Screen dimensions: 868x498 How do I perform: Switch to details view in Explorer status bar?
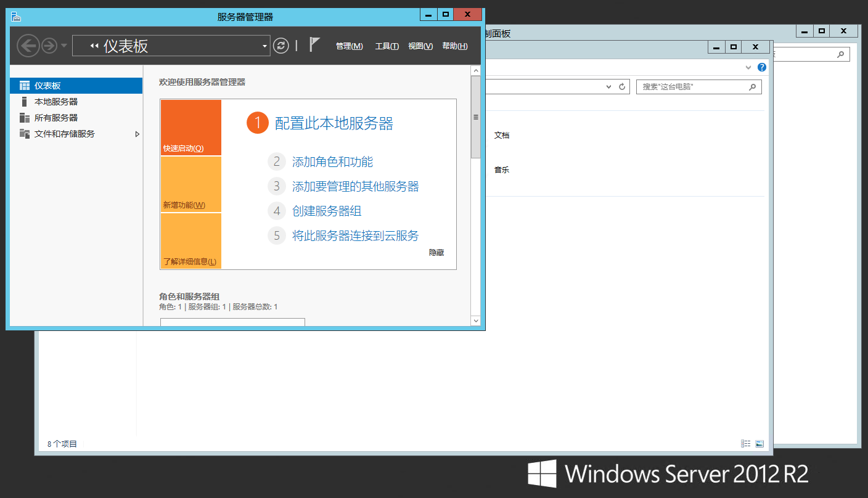[746, 444]
